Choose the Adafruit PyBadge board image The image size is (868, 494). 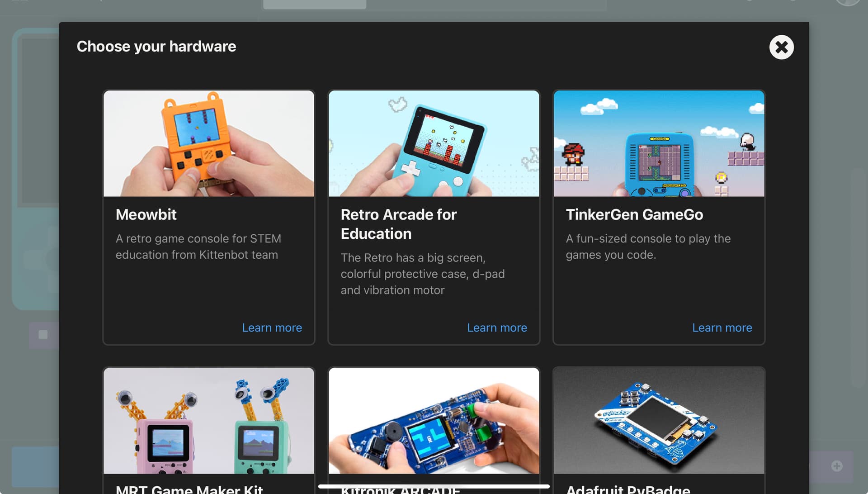(x=659, y=421)
